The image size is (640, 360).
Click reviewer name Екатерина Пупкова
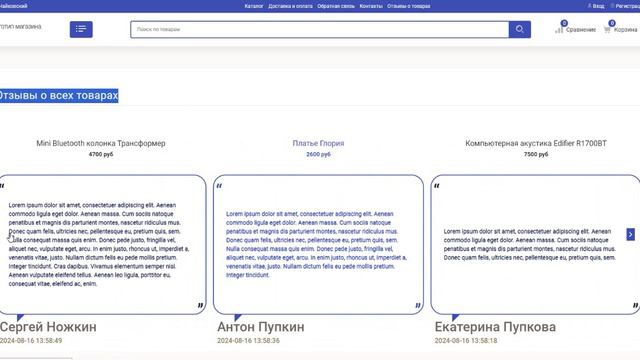pos(495,327)
